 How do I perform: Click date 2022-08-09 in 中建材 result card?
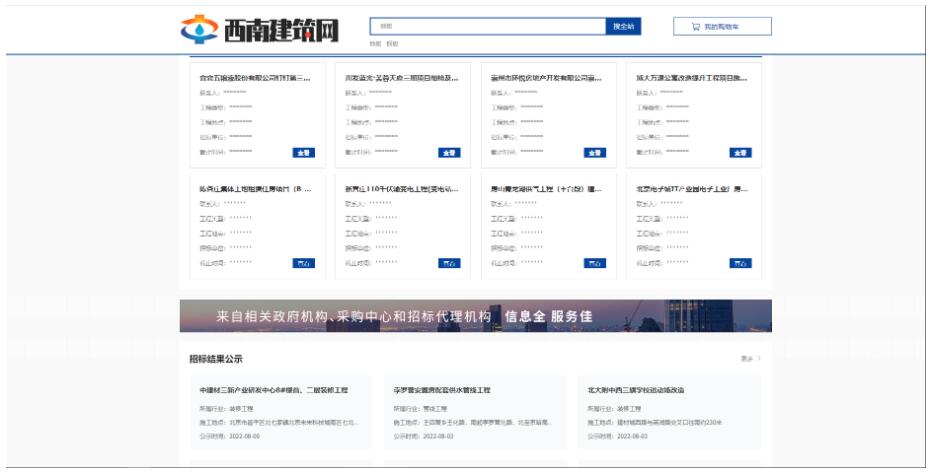coord(244,436)
